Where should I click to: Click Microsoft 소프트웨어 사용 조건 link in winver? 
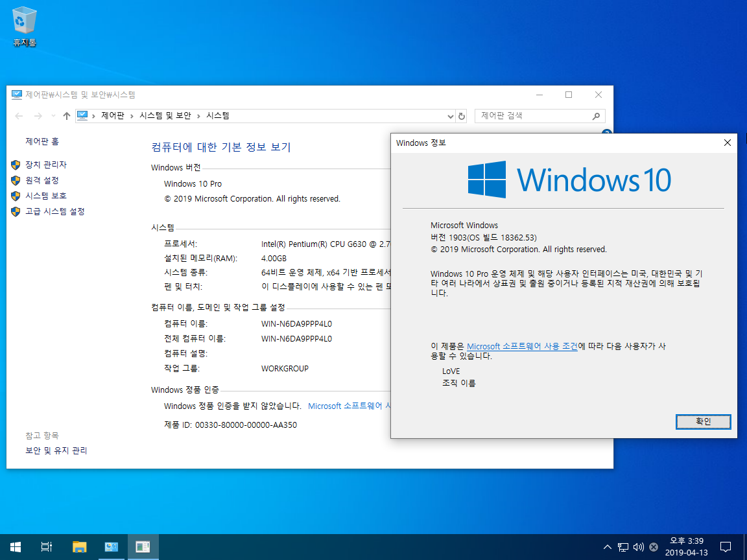pos(522,346)
